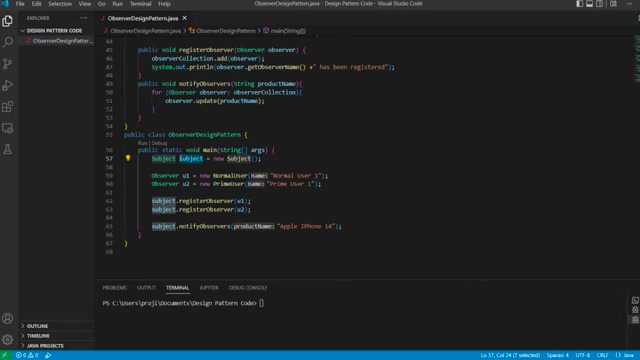This screenshot has width=640, height=360.
Task: Open the Testing flask icon
Action: [x=7, y=149]
